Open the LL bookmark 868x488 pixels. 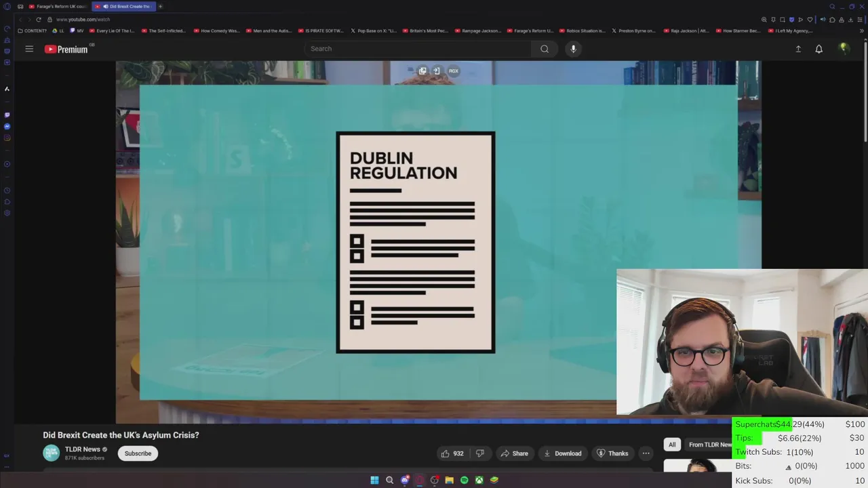tap(59, 30)
